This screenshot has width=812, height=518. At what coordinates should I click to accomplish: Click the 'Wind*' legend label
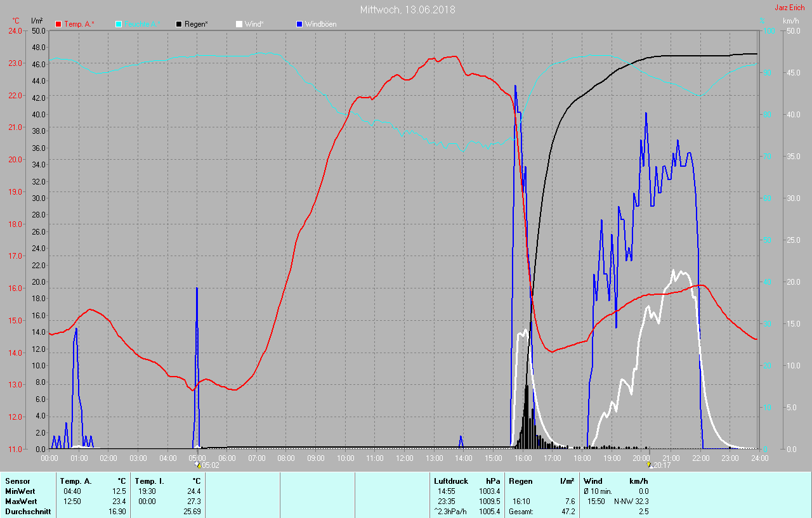[x=254, y=24]
